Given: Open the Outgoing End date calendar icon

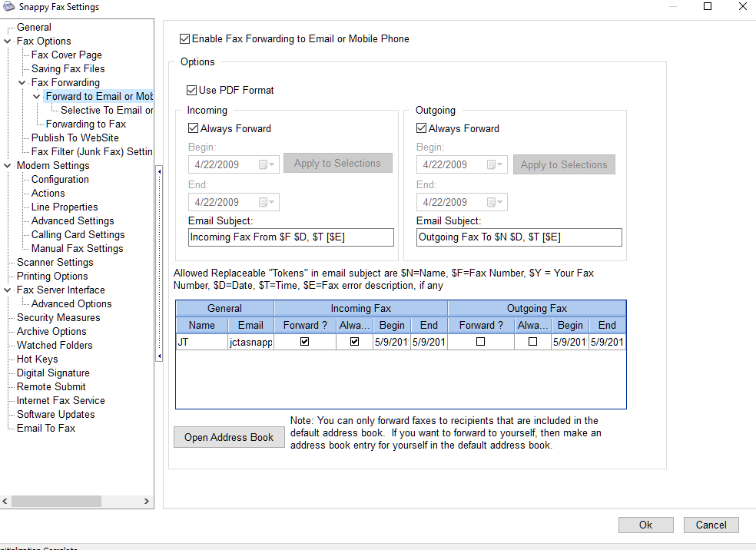Looking at the screenshot, I should click(492, 203).
